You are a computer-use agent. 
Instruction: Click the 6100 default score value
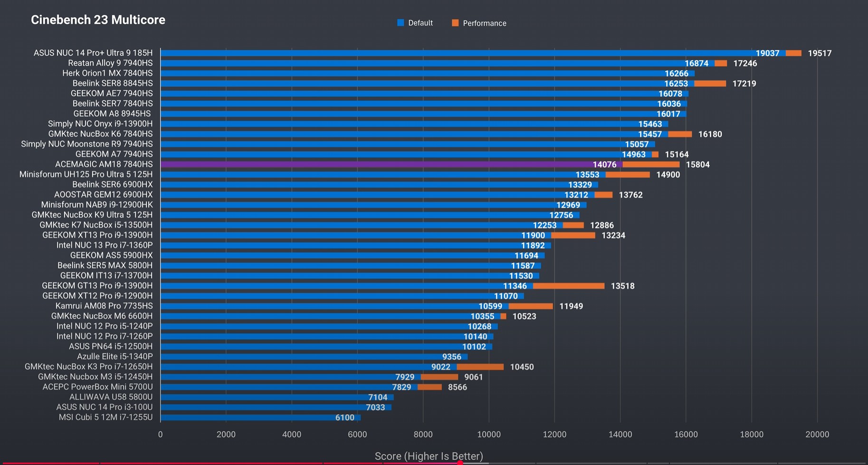(x=345, y=418)
